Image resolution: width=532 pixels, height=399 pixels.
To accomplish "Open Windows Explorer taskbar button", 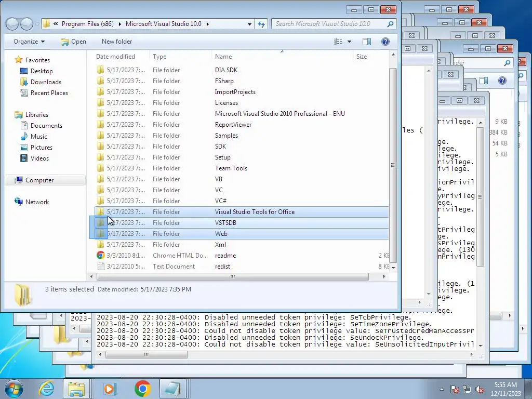I will [x=76, y=389].
